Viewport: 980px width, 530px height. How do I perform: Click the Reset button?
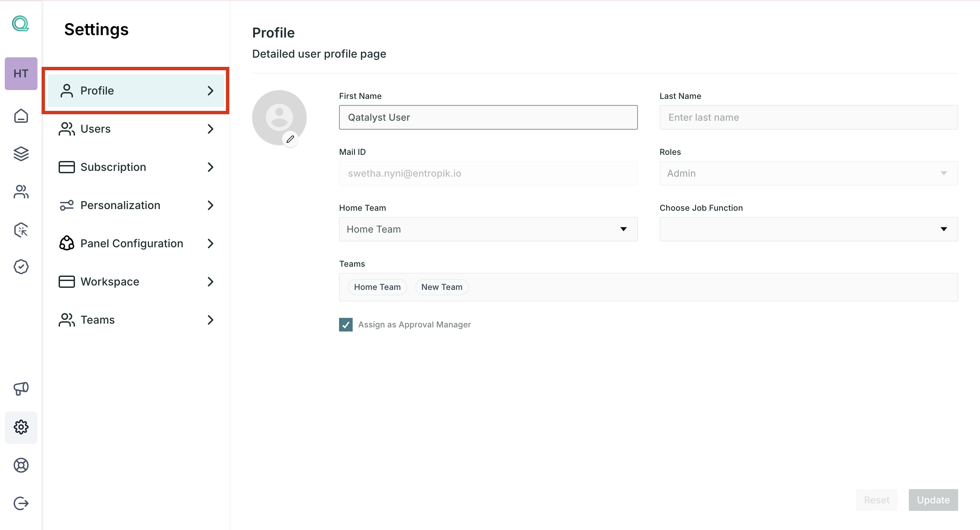[x=876, y=500]
